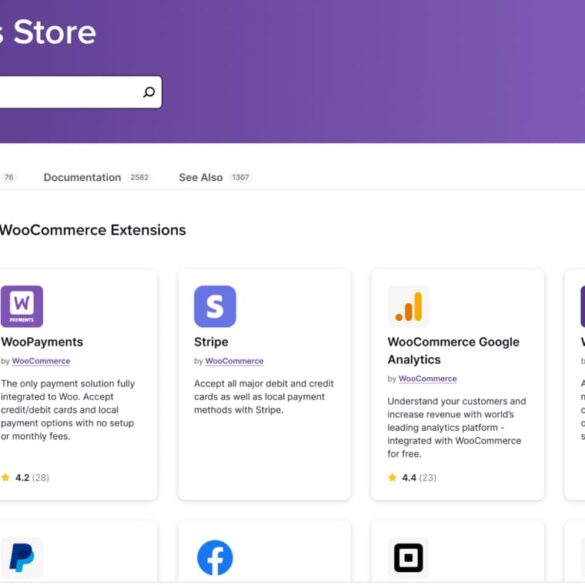Click the WooPayments rating star icon

coord(5,478)
